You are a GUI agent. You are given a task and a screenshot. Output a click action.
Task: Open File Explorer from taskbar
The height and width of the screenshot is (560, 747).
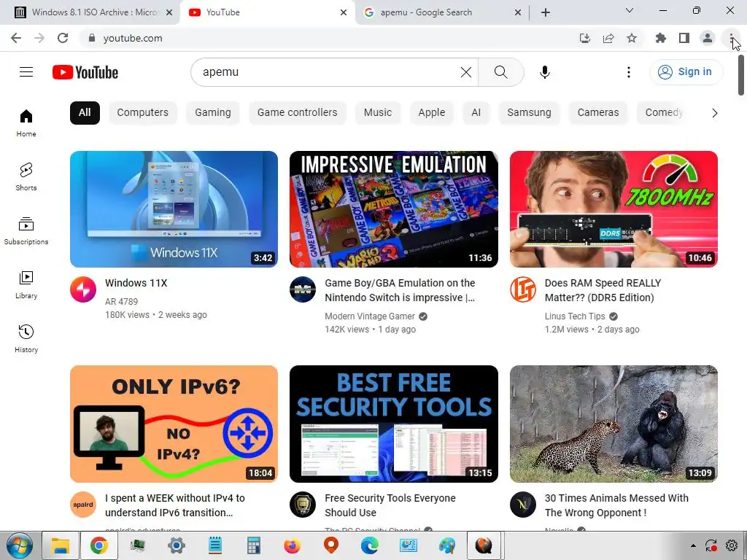(x=61, y=545)
